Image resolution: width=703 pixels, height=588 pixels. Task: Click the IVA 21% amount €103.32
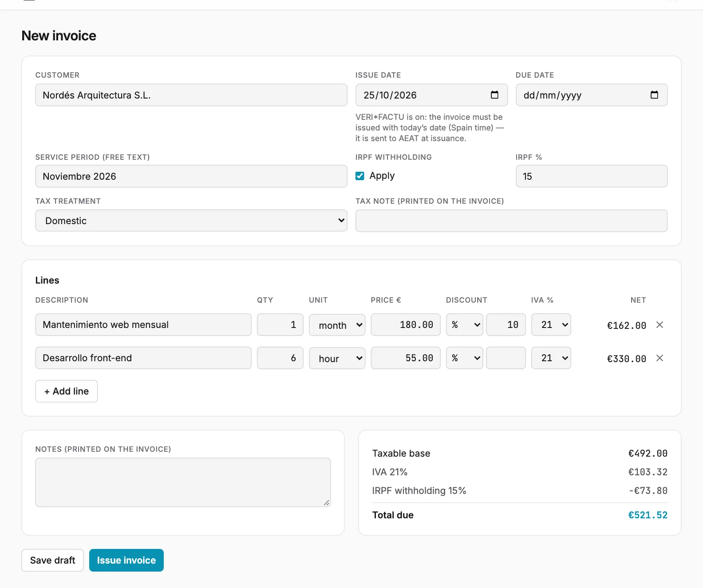tap(648, 472)
